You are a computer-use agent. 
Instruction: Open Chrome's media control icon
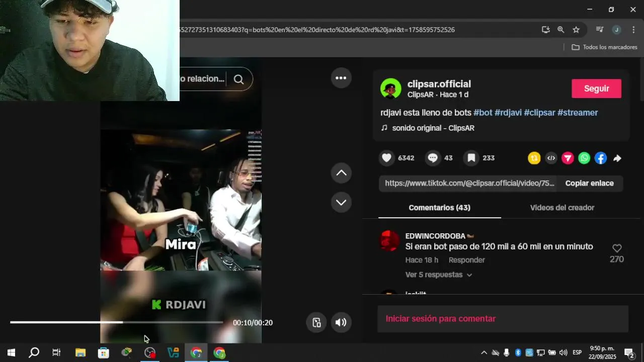pos(599,30)
